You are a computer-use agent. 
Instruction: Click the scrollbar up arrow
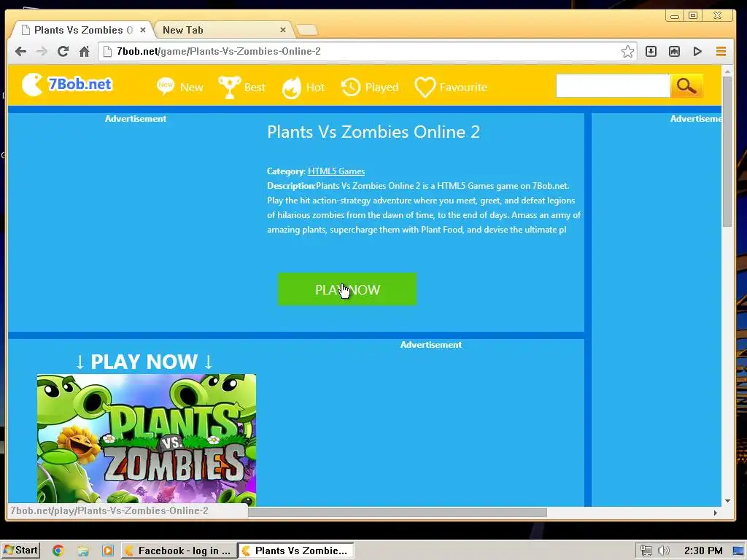click(727, 71)
